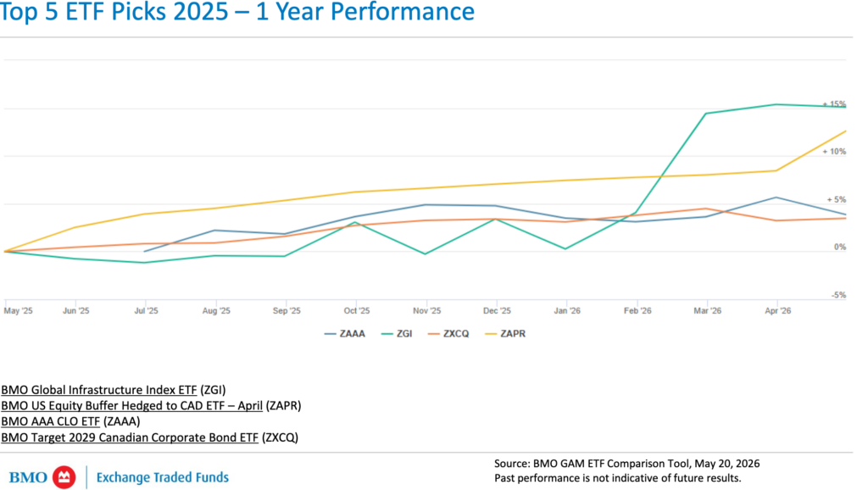Image resolution: width=868 pixels, height=490 pixels.
Task: Click the BMO text logo
Action: (28, 477)
